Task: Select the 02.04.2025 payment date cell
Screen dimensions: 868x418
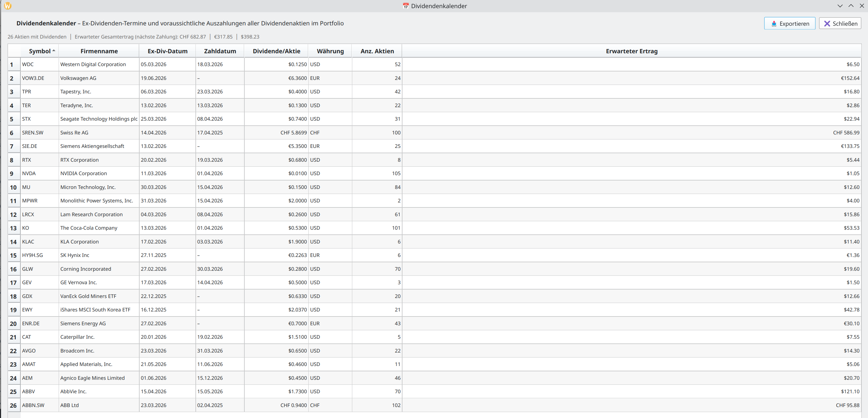Action: coord(220,405)
